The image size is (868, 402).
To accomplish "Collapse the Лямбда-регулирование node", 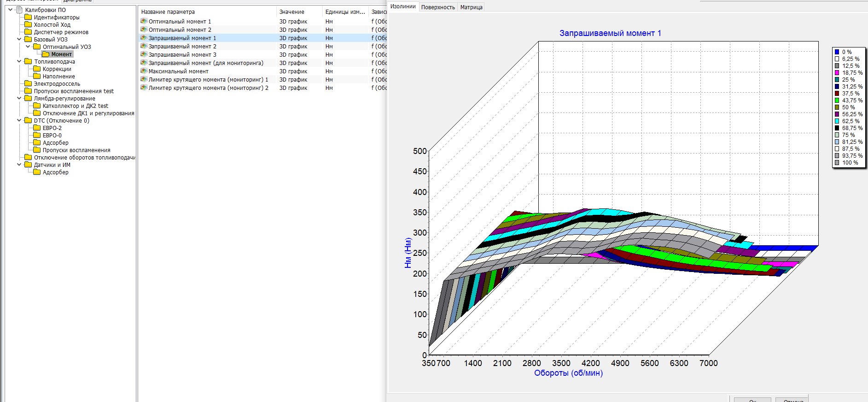I will [x=19, y=98].
